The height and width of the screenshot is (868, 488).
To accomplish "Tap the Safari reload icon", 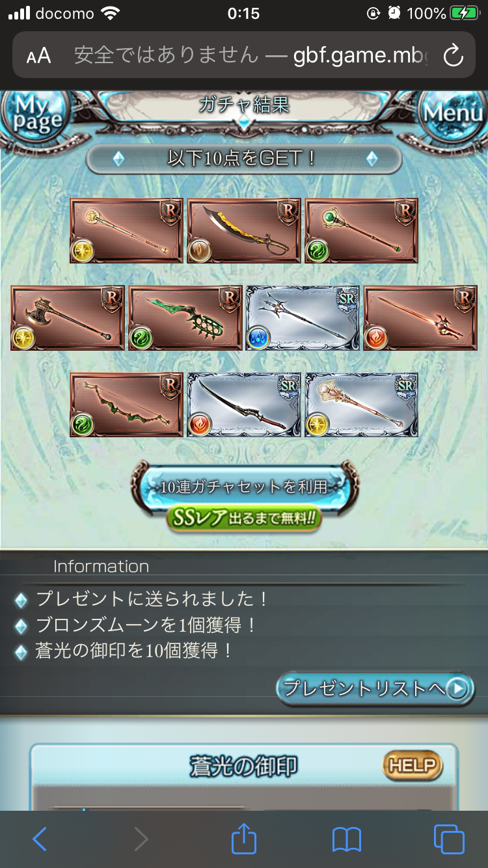I will click(453, 55).
